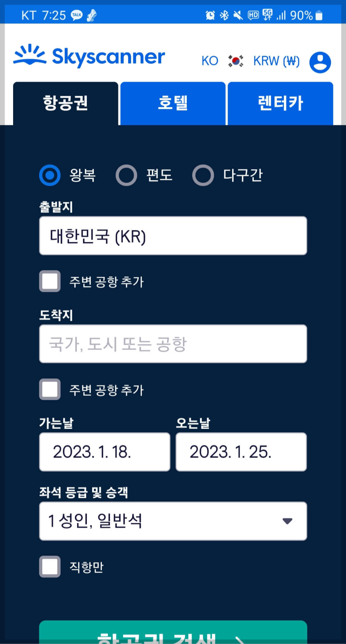
Task: Open the KRW currency selector
Action: pyautogui.click(x=276, y=61)
